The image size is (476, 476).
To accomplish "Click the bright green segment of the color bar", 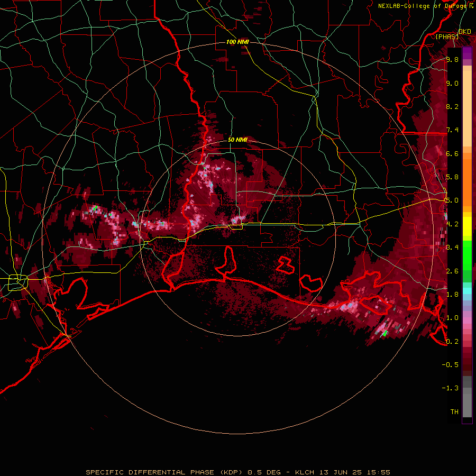I will pyautogui.click(x=467, y=255).
